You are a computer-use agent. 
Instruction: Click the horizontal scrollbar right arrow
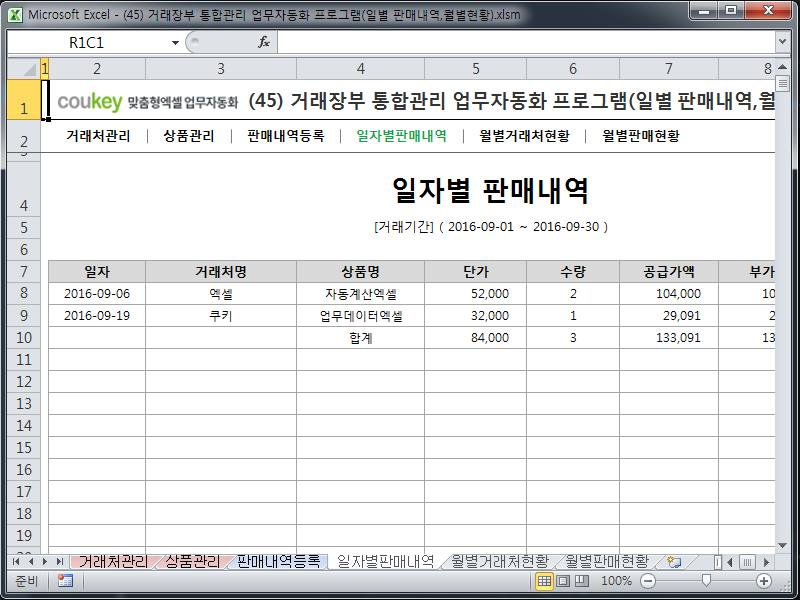[766, 562]
